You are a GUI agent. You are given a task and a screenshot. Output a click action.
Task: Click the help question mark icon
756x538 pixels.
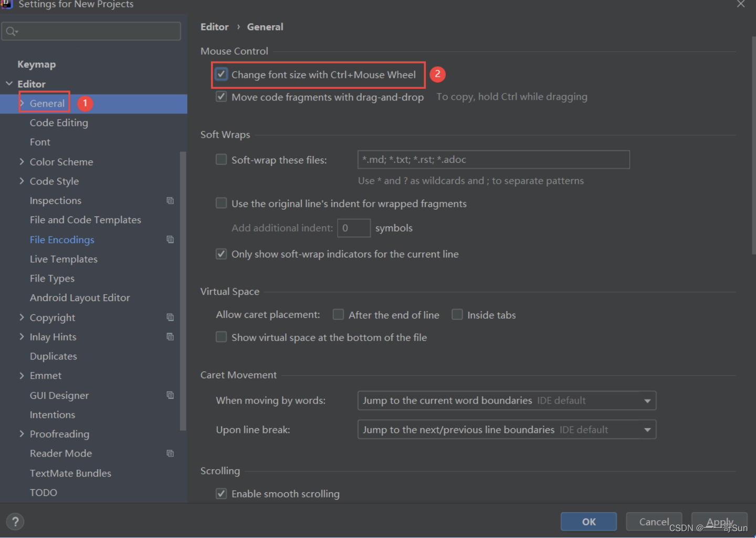coord(15,521)
